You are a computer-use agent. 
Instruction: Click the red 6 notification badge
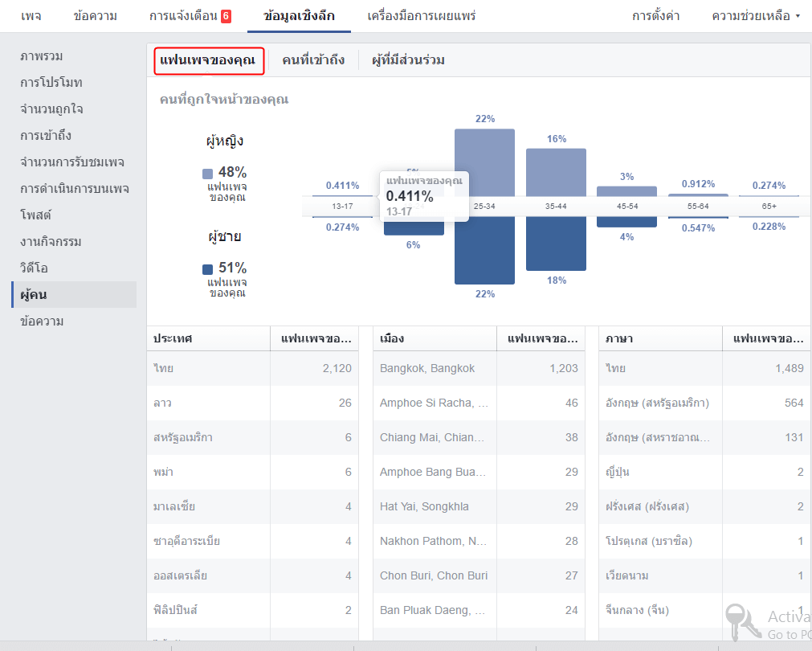226,17
